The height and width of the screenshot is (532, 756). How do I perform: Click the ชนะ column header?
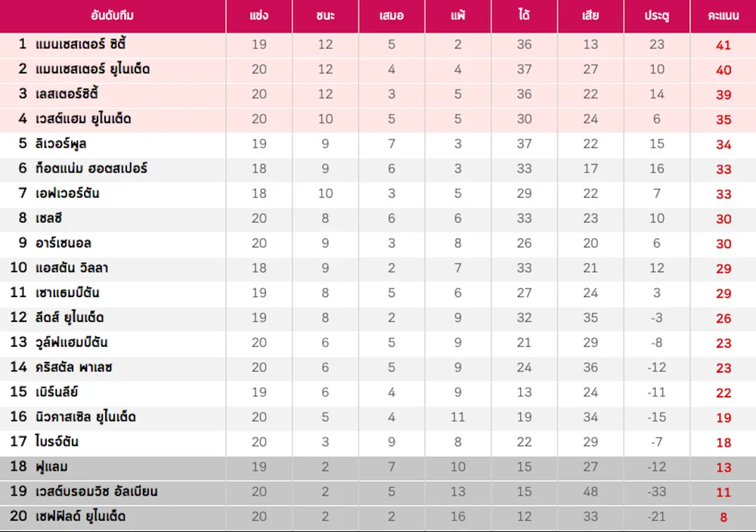(x=325, y=15)
